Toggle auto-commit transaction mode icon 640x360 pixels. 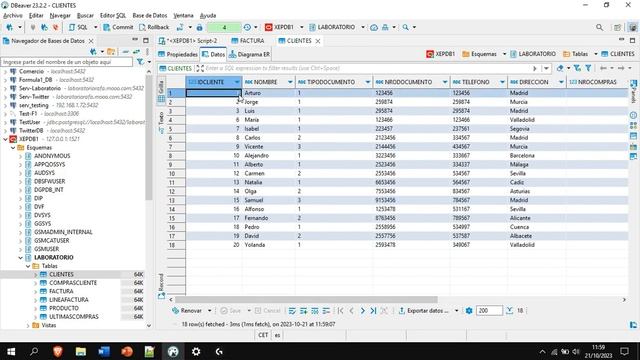(180, 27)
